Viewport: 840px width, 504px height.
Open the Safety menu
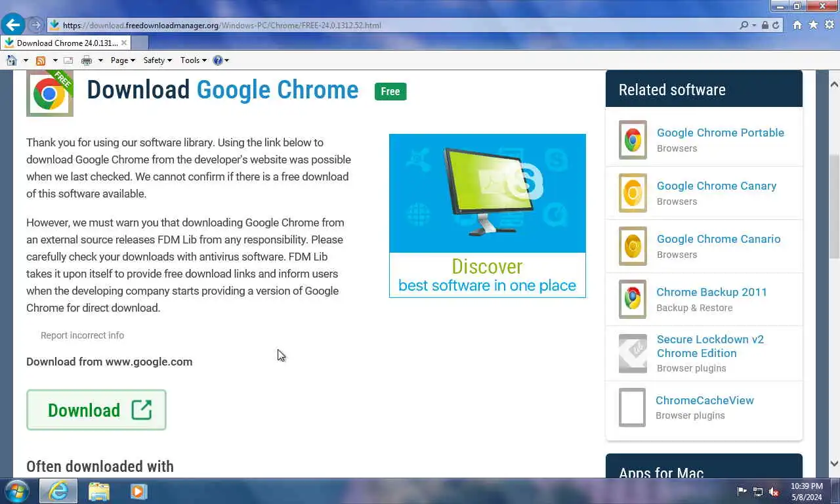(x=157, y=60)
